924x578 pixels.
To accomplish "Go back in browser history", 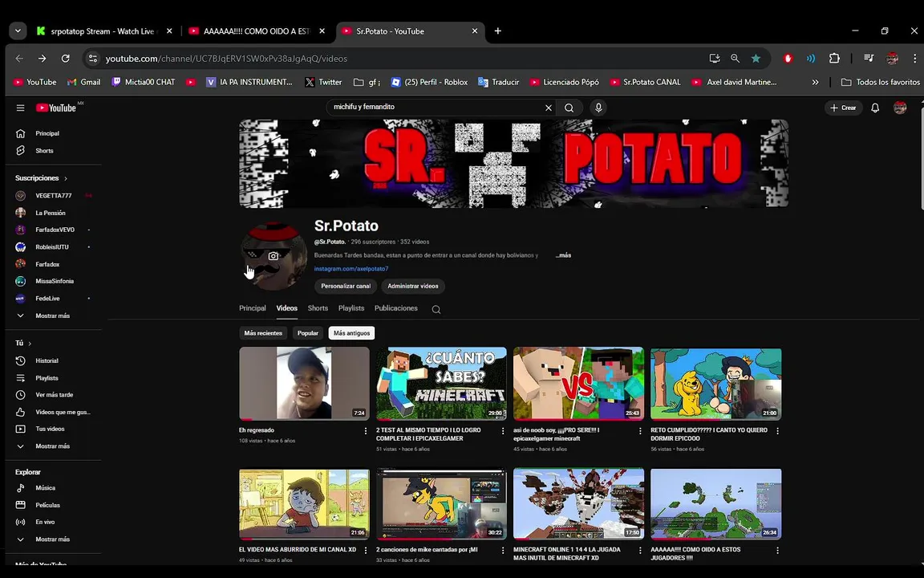I will pyautogui.click(x=19, y=59).
